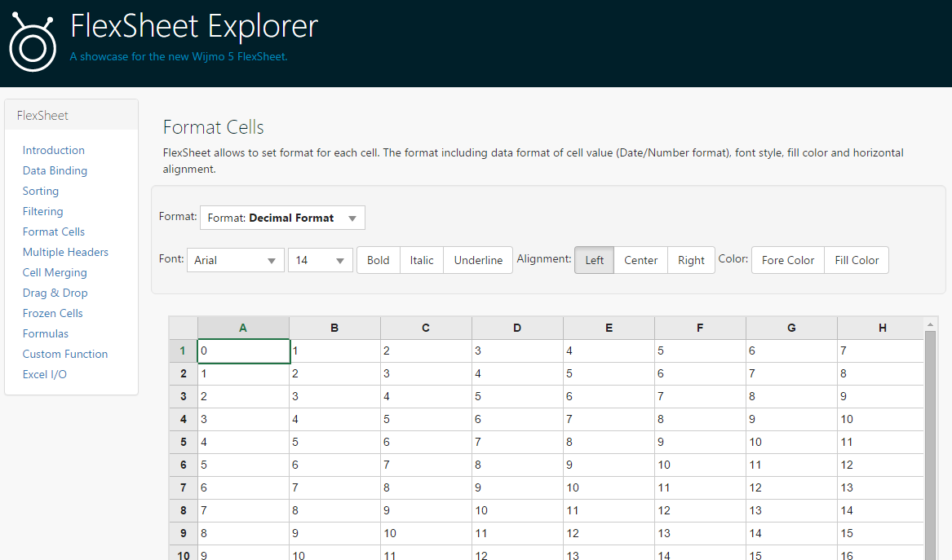This screenshot has width=952, height=560.
Task: Click the Wijmo FlexSheet logo icon
Action: point(33,42)
